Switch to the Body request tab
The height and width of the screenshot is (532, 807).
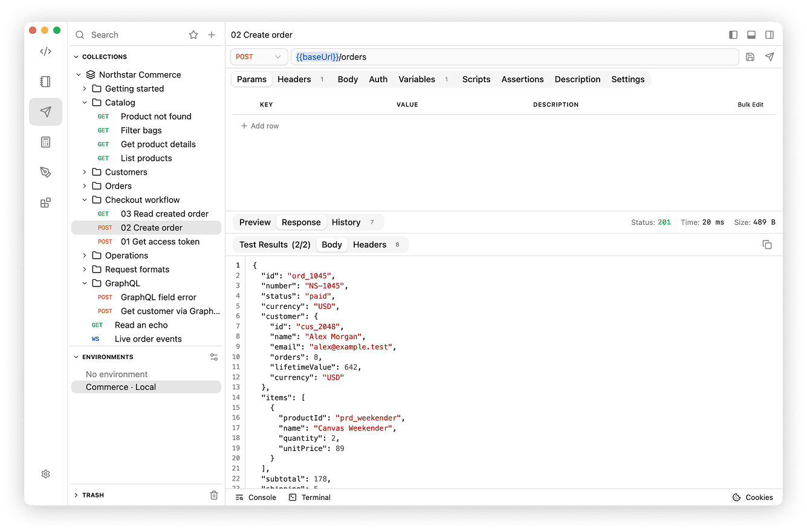tap(348, 79)
